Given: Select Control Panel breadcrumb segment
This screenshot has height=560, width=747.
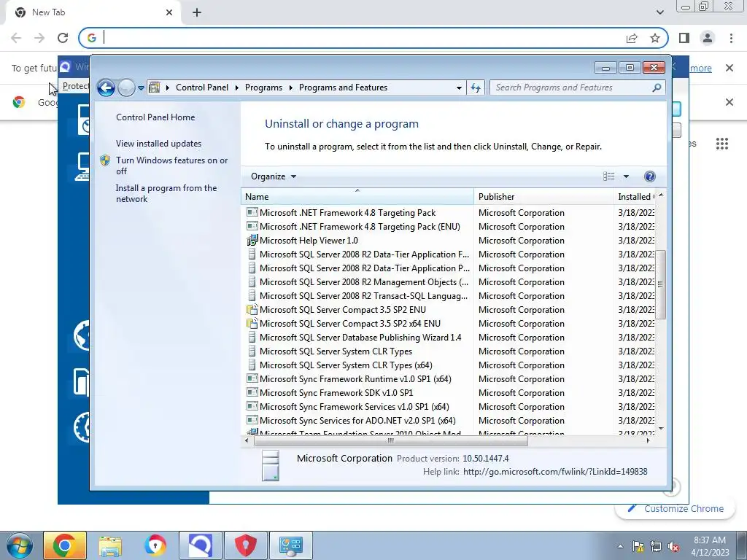Looking at the screenshot, I should coord(202,87).
